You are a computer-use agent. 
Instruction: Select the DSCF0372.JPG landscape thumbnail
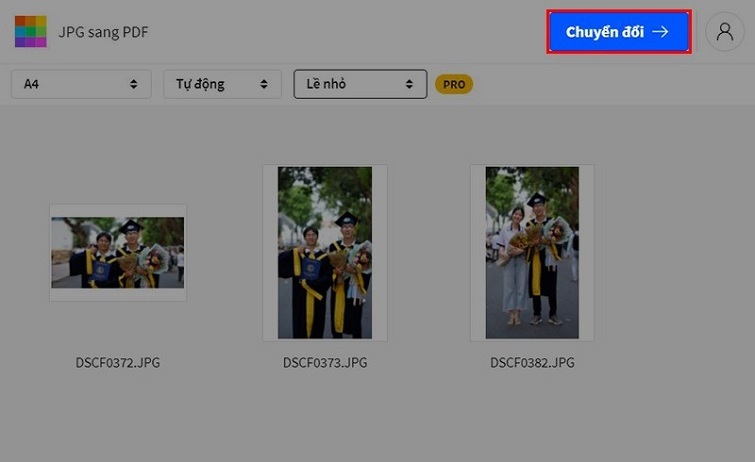click(117, 253)
